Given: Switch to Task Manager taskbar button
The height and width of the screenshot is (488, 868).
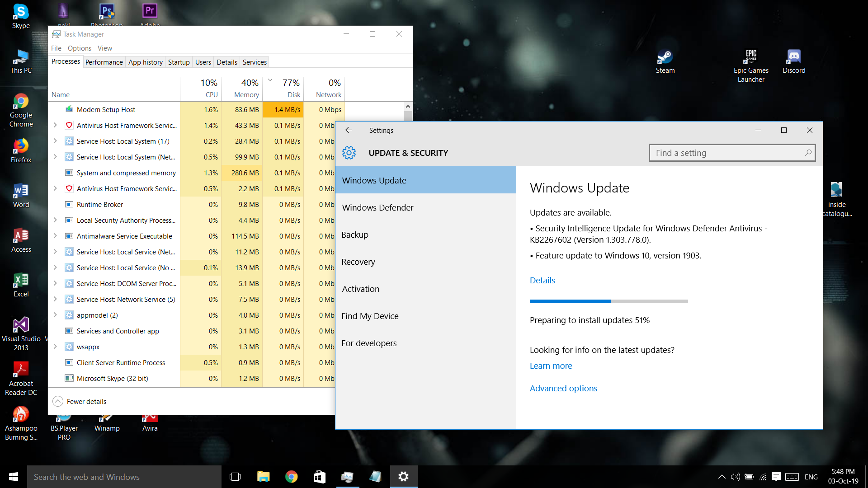Looking at the screenshot, I should pos(347,477).
